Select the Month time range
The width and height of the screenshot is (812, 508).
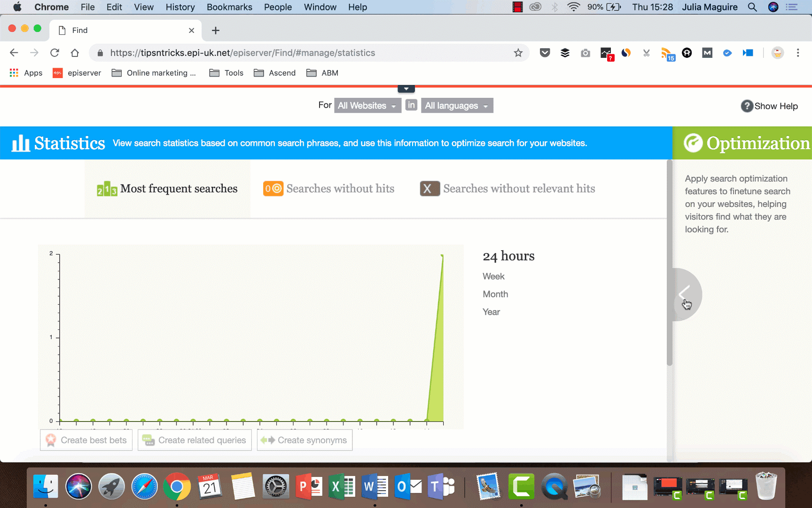(495, 294)
